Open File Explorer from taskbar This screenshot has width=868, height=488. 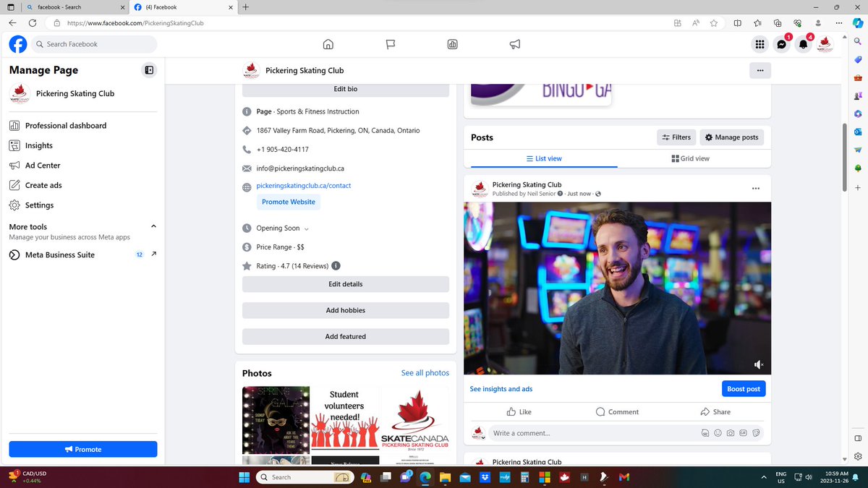[x=445, y=477]
